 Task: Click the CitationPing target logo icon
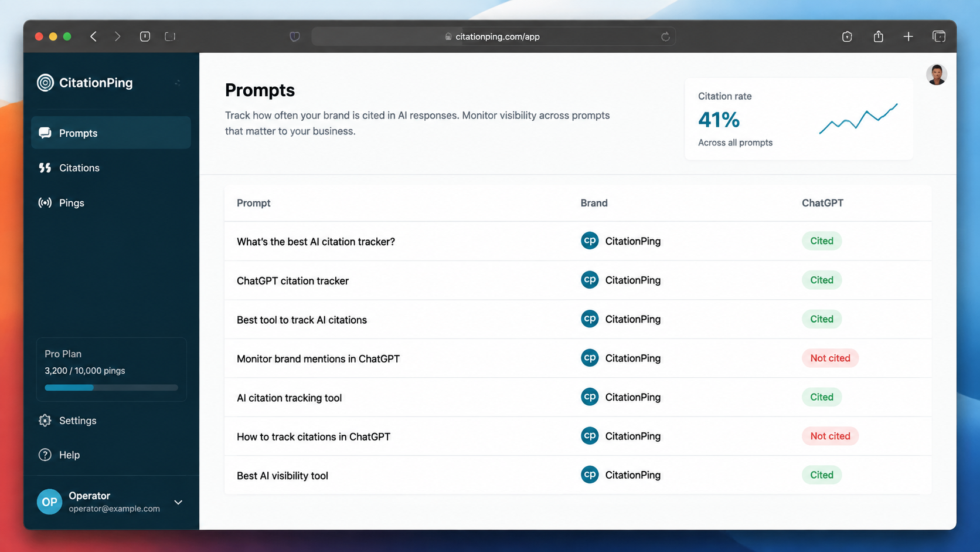coord(45,83)
